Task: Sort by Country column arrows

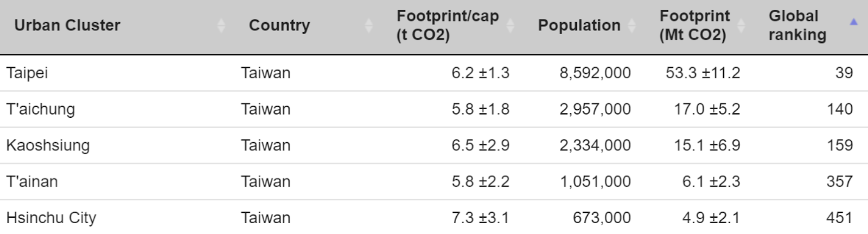Action: tap(368, 26)
